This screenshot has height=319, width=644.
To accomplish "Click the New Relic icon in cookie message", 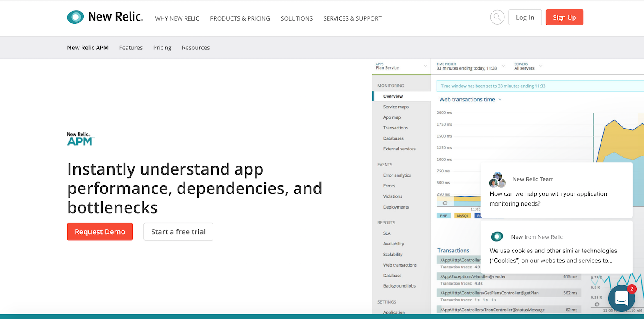I will (x=497, y=236).
